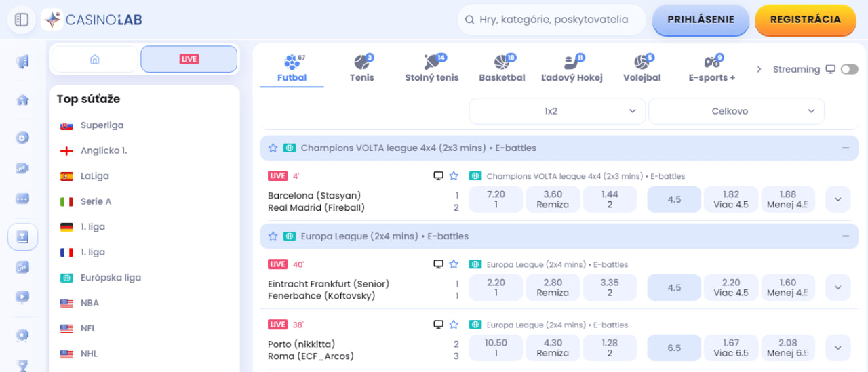The height and width of the screenshot is (372, 868).
Task: Expand more markets for Eintracht Frankfurt match
Action: click(837, 287)
